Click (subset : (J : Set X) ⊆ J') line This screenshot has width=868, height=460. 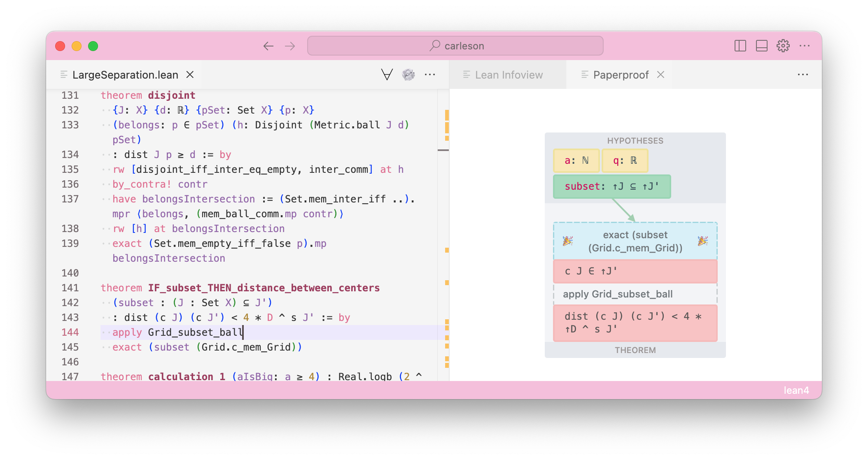click(192, 302)
